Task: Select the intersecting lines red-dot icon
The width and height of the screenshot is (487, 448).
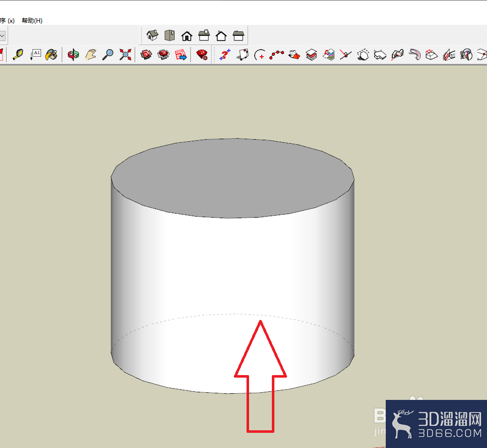Action: coord(345,55)
